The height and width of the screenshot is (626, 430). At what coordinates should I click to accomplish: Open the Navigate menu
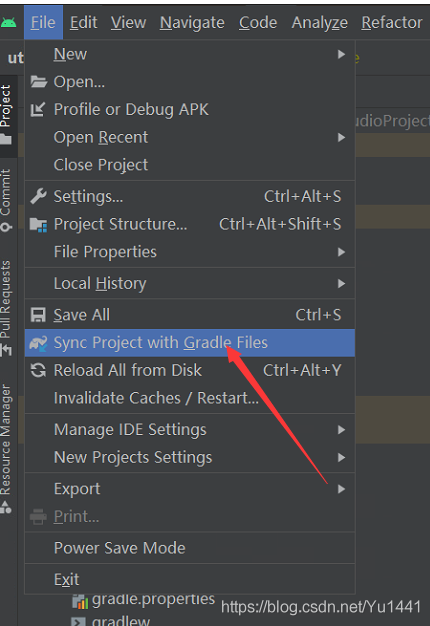[192, 23]
